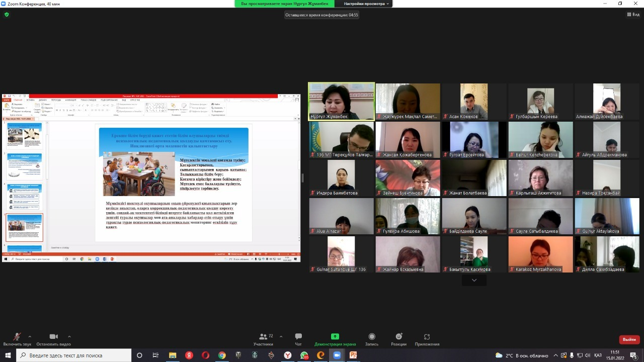Click the Windows taskbar search field
Viewport: 644px width, 362px height.
74,355
